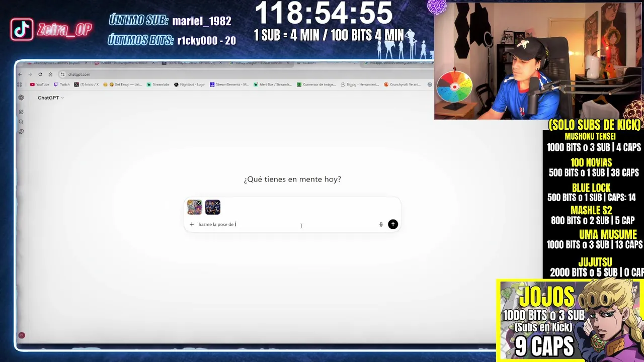
Task: Remove the first attached image
Action: (x=199, y=204)
